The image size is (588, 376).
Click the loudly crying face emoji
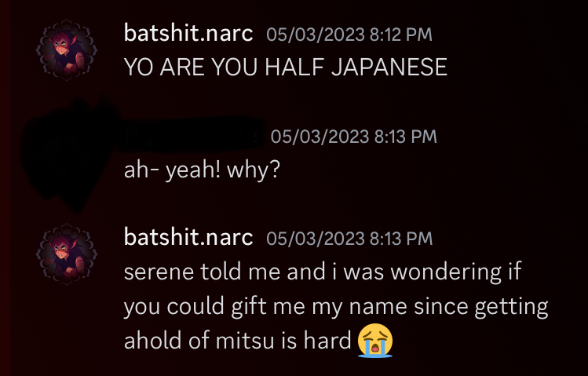click(375, 341)
